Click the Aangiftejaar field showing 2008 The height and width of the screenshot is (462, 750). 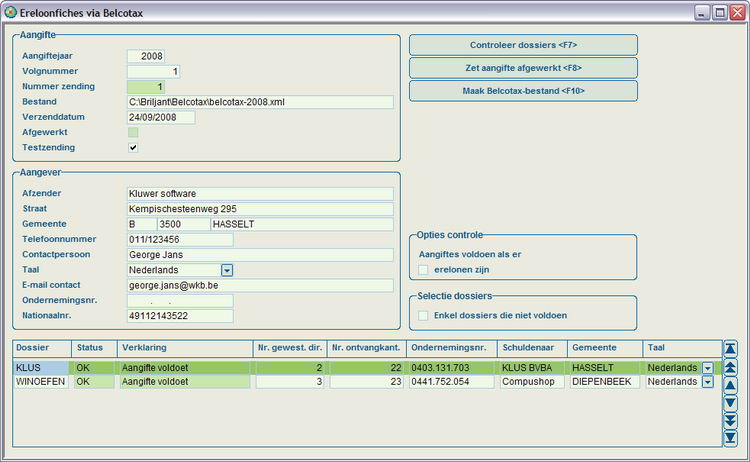tap(146, 56)
